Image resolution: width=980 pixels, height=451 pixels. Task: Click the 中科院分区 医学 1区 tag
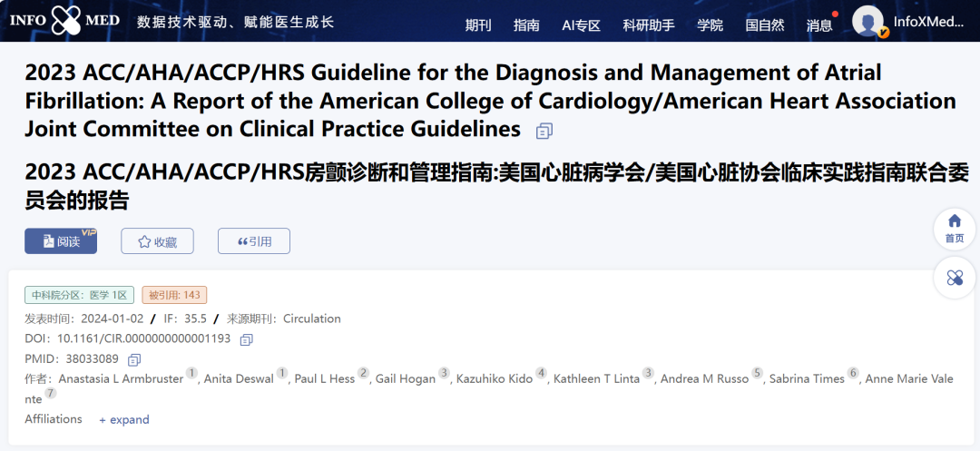[79, 295]
